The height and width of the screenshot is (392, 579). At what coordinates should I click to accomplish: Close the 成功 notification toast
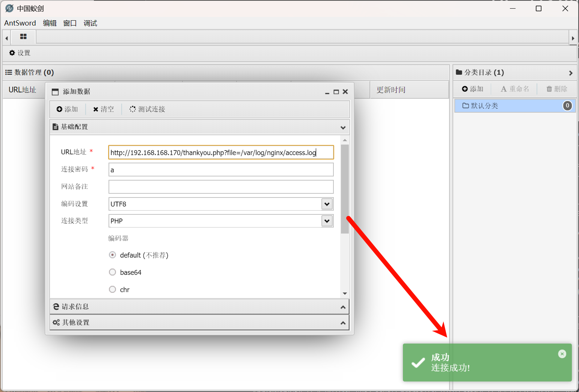562,354
